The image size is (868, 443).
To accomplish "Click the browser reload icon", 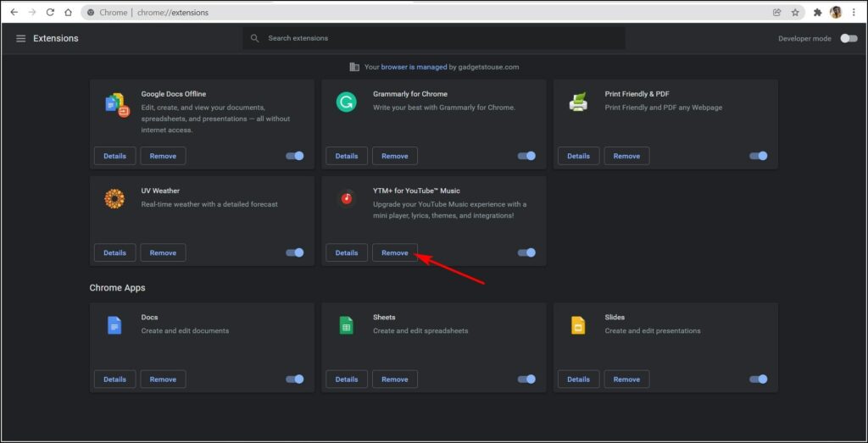I will click(50, 12).
